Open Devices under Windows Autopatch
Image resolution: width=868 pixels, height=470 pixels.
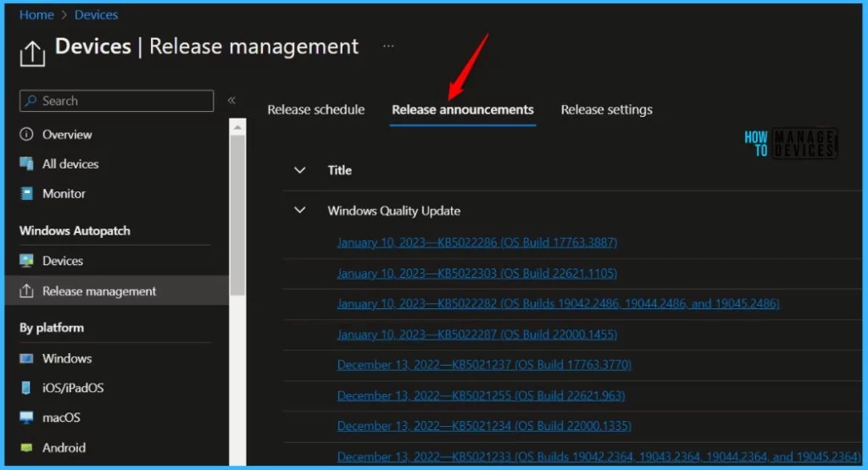pos(63,261)
